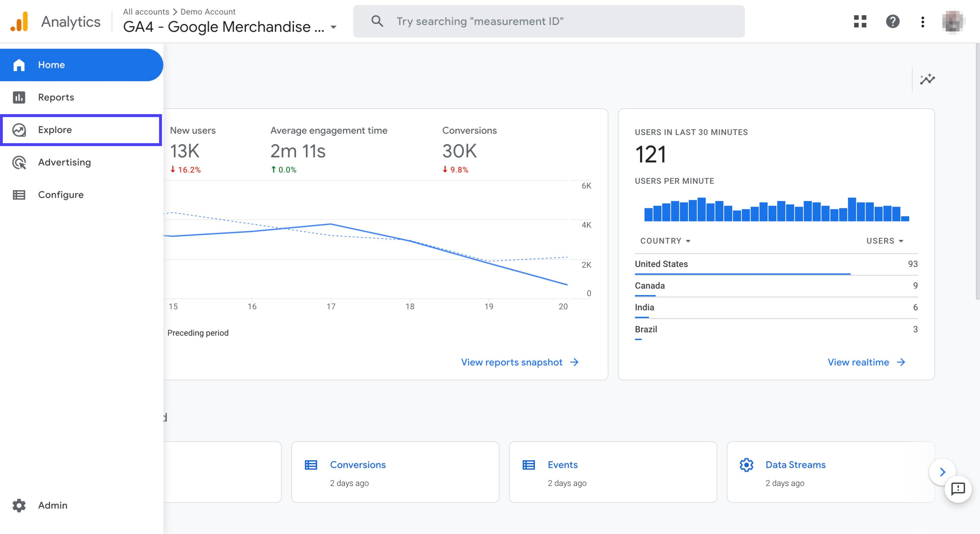
Task: Click the page vertical scrollbar
Action: coord(977,171)
